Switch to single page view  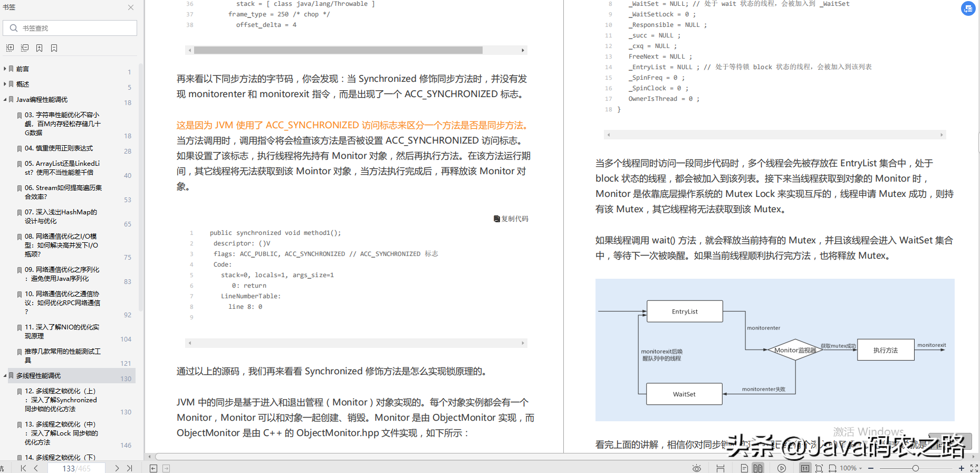tap(744, 468)
